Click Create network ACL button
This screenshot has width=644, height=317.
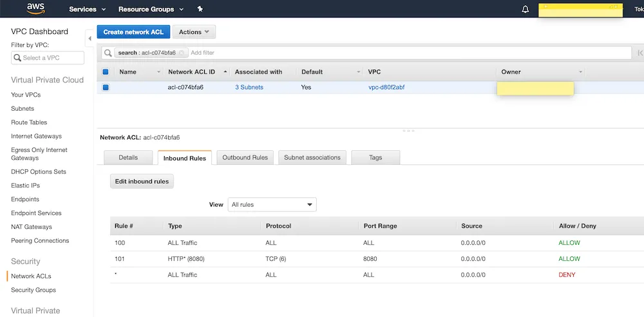tap(133, 32)
